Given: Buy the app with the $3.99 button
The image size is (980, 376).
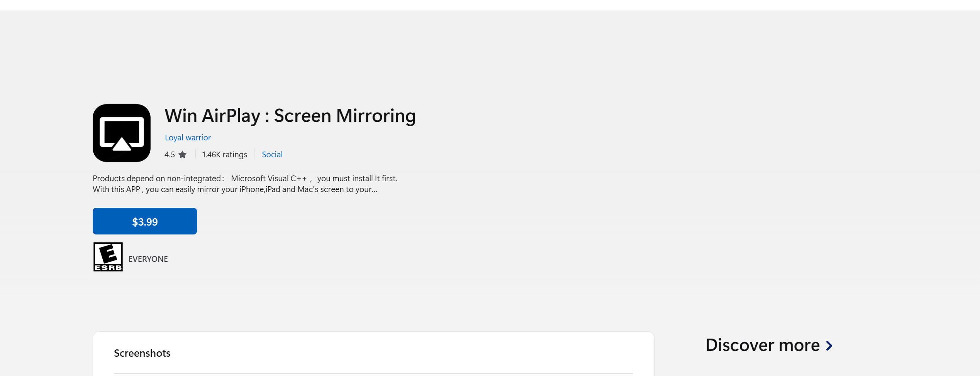Looking at the screenshot, I should (145, 221).
